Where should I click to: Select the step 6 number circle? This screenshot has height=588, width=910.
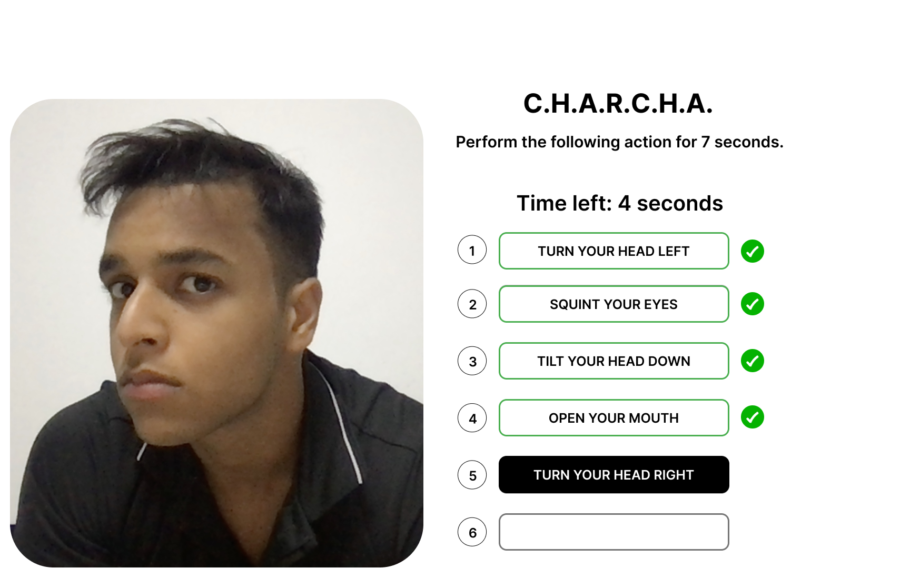[472, 532]
